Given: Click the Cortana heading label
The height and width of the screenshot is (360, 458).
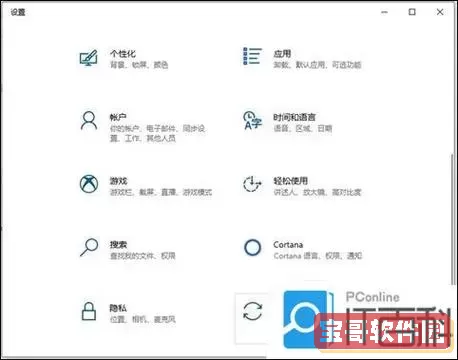Looking at the screenshot, I should (288, 245).
